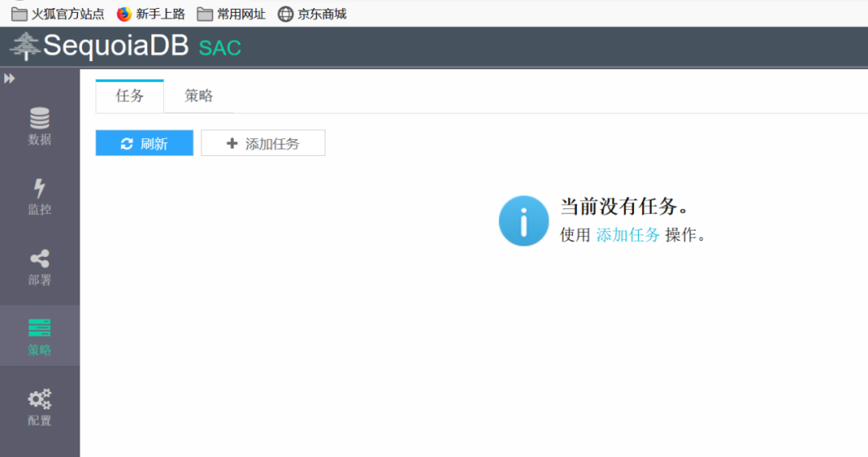Click the SAC label in header

click(x=219, y=49)
